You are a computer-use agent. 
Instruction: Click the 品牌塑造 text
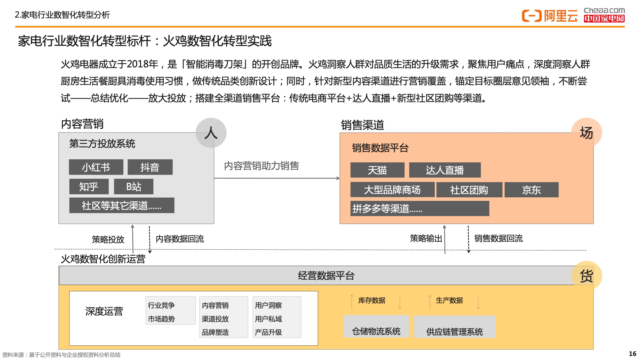(215, 332)
